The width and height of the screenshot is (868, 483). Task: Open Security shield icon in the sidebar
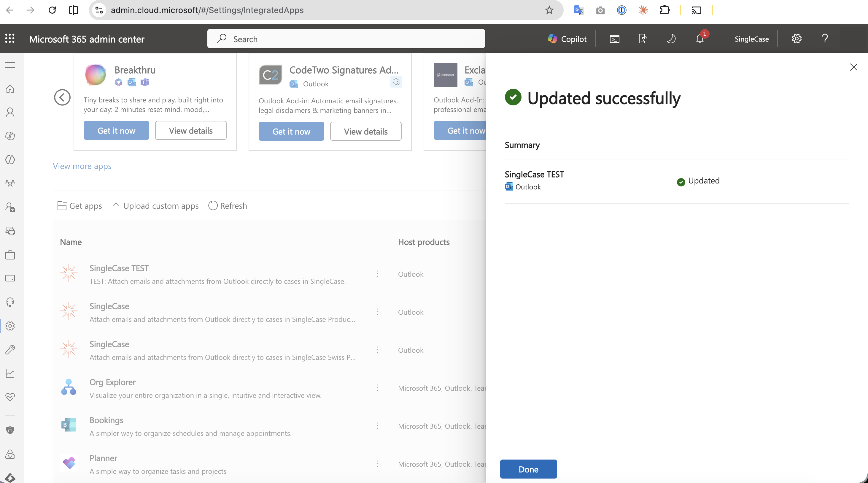(x=10, y=430)
